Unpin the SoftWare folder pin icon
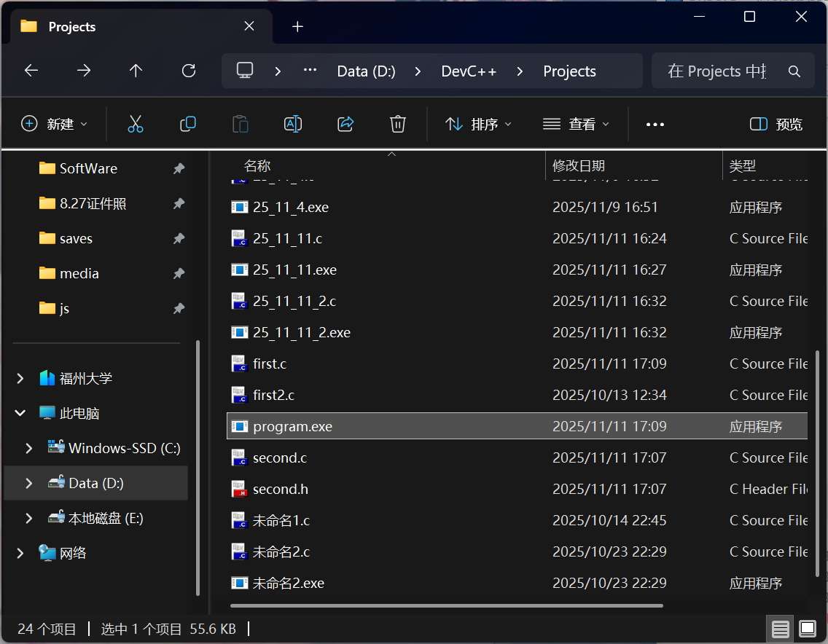This screenshot has width=828, height=644. 179,168
